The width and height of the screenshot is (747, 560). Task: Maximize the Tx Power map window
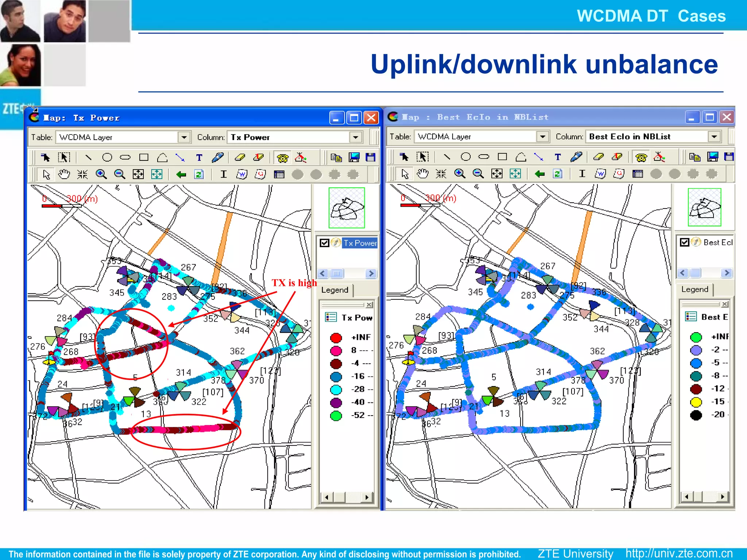click(x=354, y=118)
